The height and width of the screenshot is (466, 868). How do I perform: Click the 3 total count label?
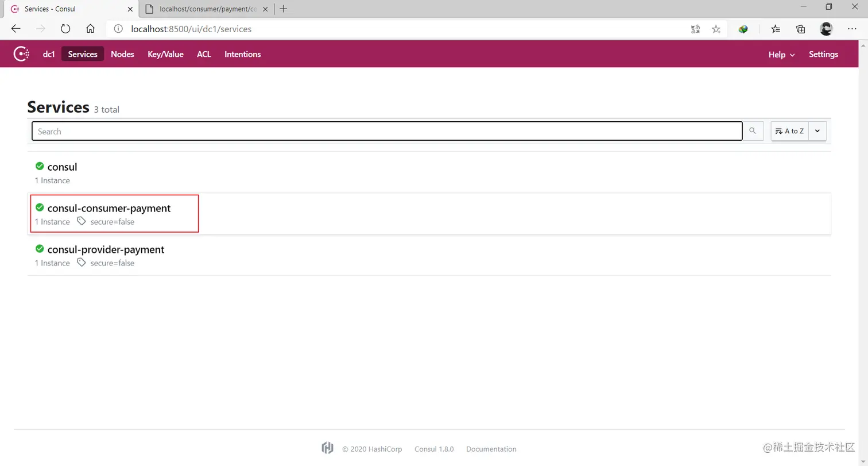point(107,109)
